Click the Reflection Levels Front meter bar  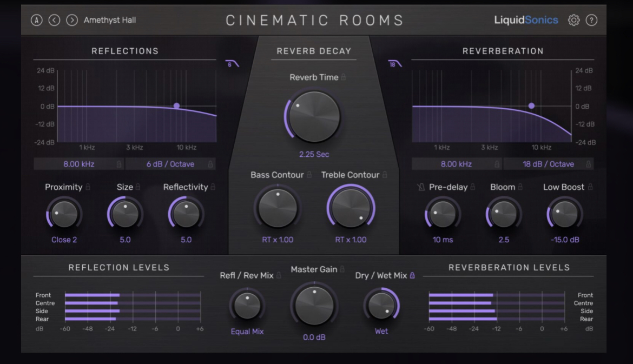133,295
